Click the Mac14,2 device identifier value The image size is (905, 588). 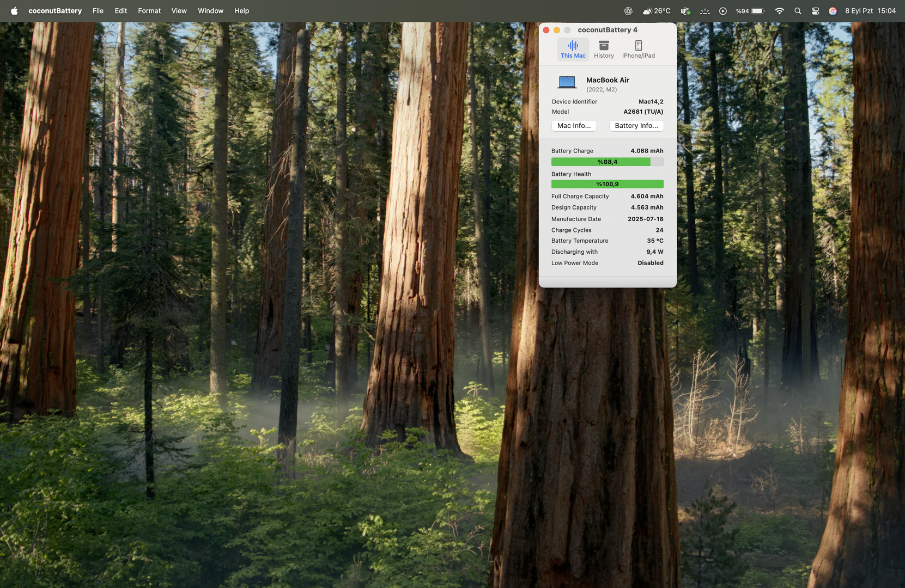point(651,102)
